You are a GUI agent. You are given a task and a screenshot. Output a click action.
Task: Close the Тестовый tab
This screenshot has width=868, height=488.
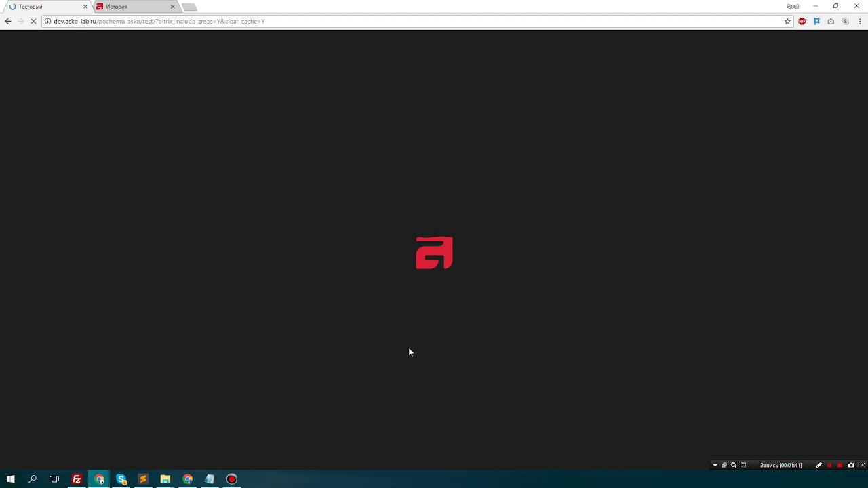pyautogui.click(x=85, y=7)
